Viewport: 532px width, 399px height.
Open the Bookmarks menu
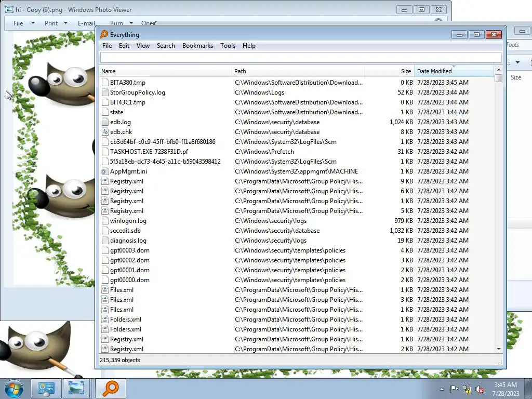[x=197, y=46]
